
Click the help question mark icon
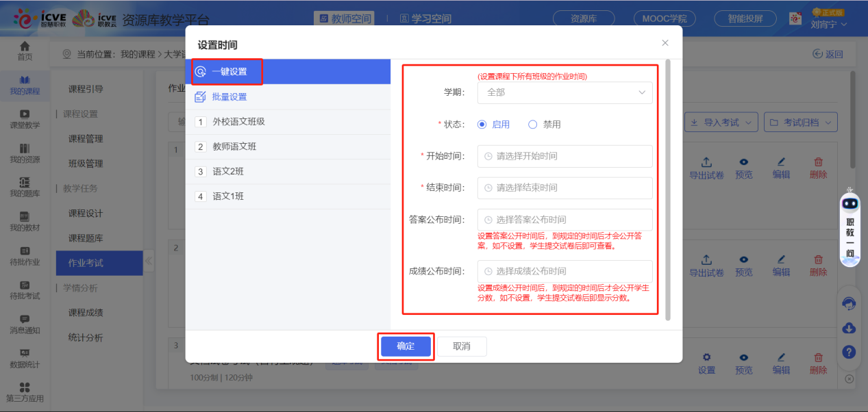coord(849,352)
